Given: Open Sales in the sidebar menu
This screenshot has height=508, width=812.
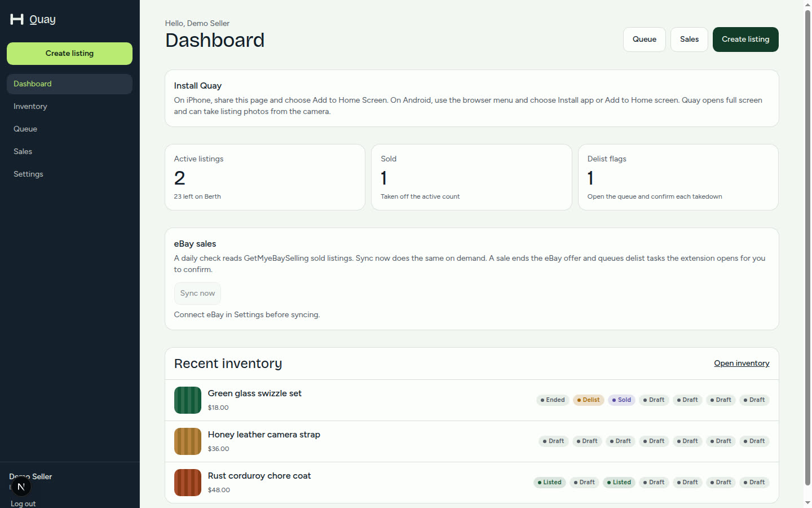Looking at the screenshot, I should (x=69, y=152).
